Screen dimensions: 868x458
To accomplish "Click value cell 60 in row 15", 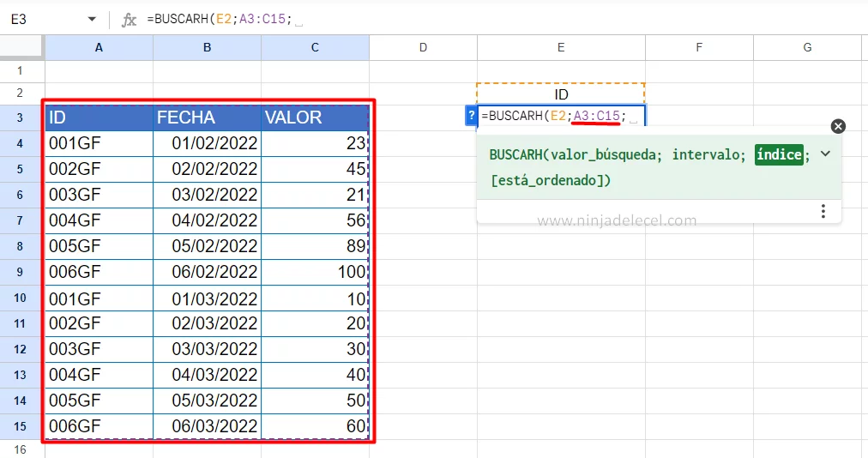I will (x=315, y=426).
